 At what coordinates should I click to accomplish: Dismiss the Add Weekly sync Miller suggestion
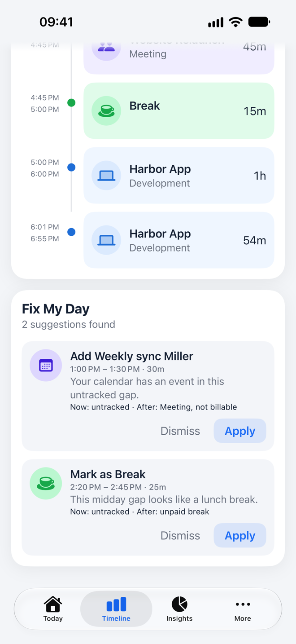[x=180, y=431]
